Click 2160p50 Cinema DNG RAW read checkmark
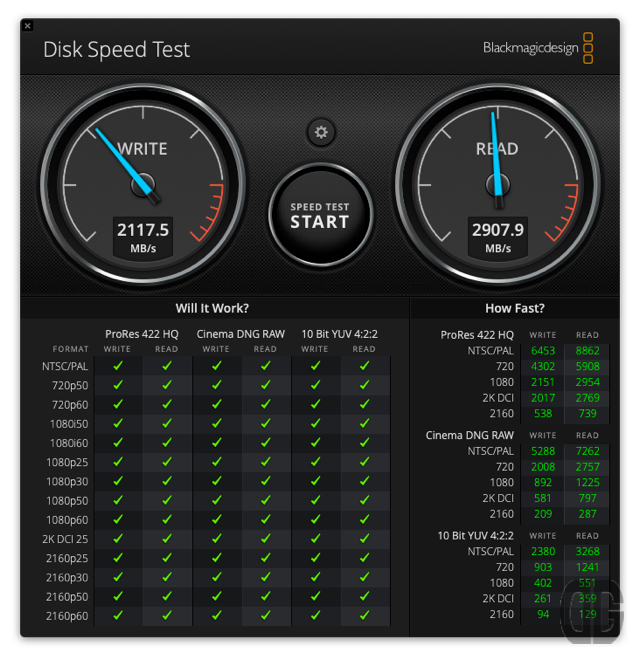Viewport: 640px width, 660px height. coord(266,596)
